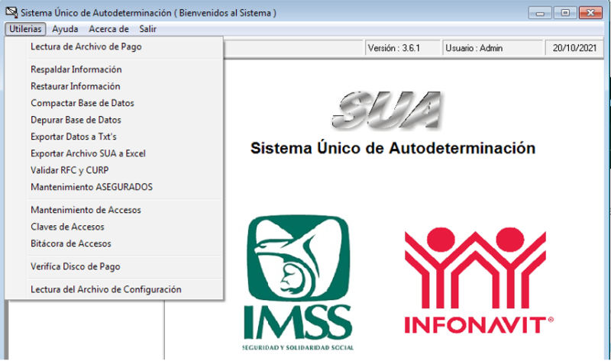The width and height of the screenshot is (611, 364).
Task: Click the Salir menu item
Action: [x=147, y=29]
